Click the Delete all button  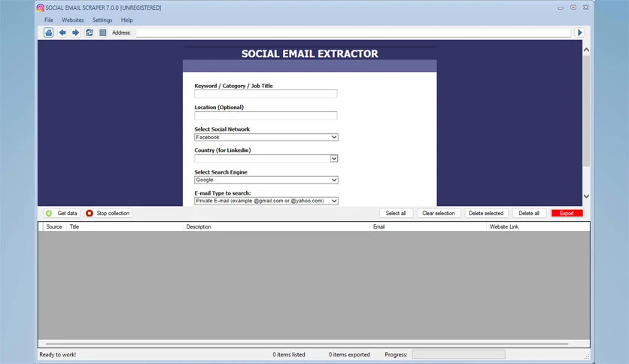(529, 214)
